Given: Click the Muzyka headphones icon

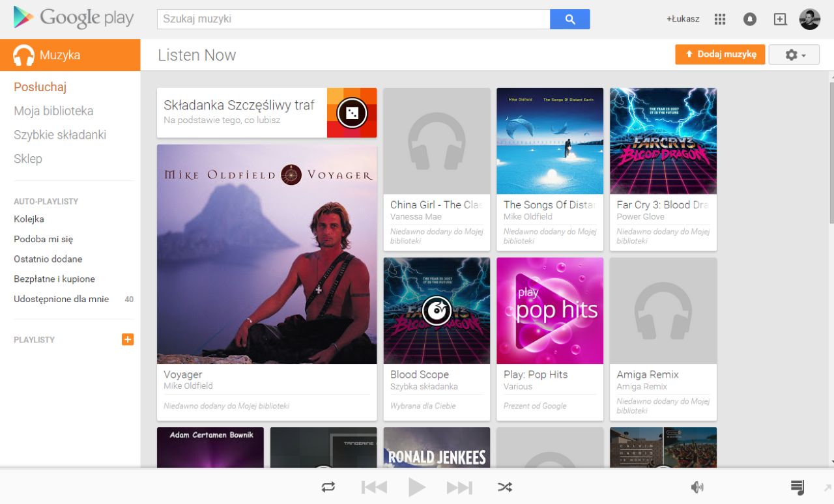Looking at the screenshot, I should tap(24, 55).
